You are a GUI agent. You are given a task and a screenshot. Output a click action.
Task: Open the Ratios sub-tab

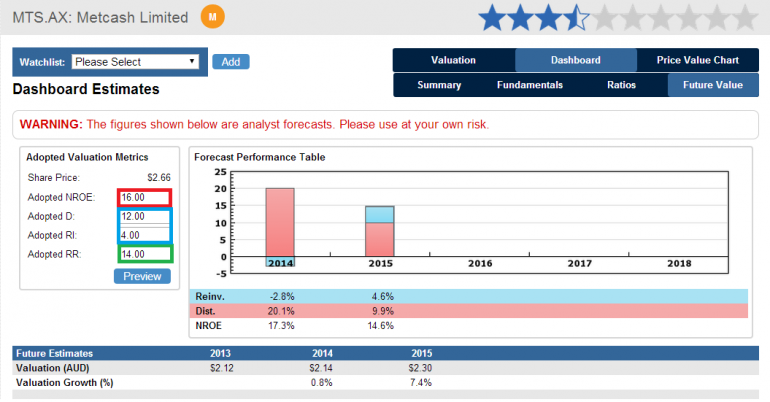(621, 85)
